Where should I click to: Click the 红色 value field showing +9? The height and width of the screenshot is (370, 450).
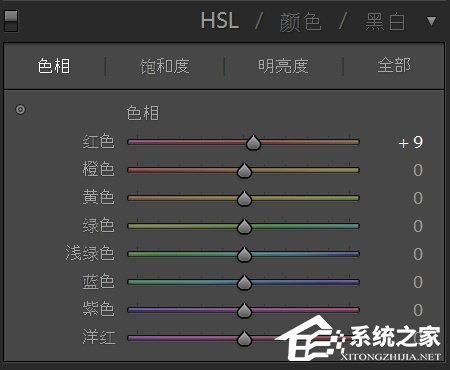[x=411, y=142]
